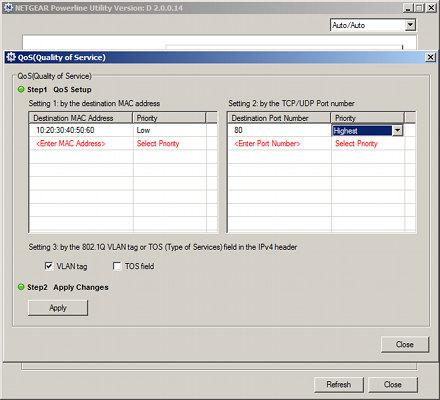Click the Refresh button

(339, 385)
